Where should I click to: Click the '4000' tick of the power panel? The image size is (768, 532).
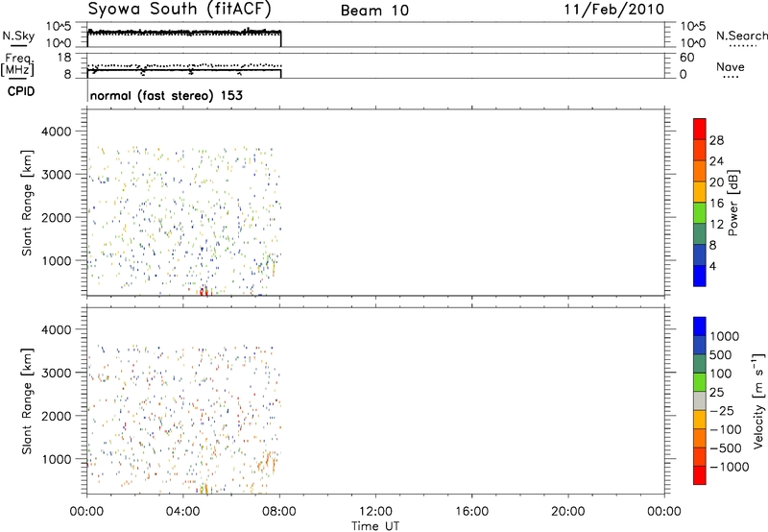click(x=57, y=132)
